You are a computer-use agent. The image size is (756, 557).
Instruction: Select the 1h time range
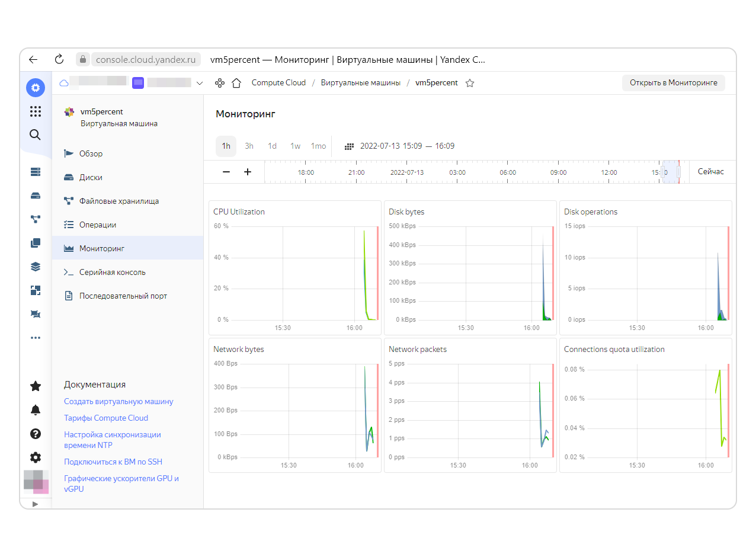(x=226, y=146)
